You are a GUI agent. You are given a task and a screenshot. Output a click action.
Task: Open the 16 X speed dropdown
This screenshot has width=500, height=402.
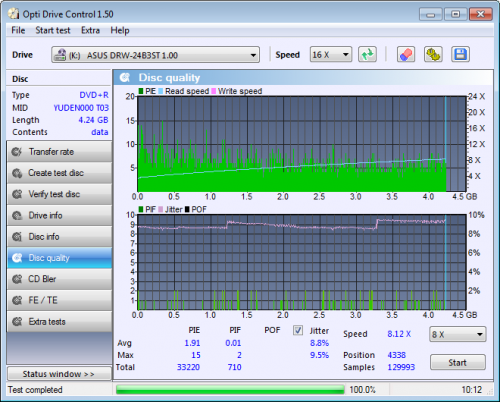pyautogui.click(x=331, y=54)
